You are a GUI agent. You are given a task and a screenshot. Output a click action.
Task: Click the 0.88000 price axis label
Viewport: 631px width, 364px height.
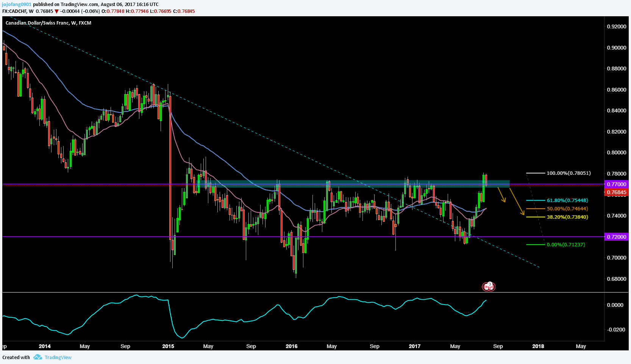tap(617, 68)
